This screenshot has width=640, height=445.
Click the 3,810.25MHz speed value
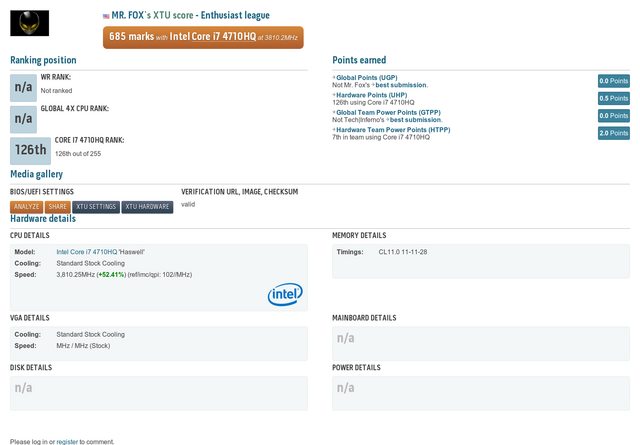(76, 275)
